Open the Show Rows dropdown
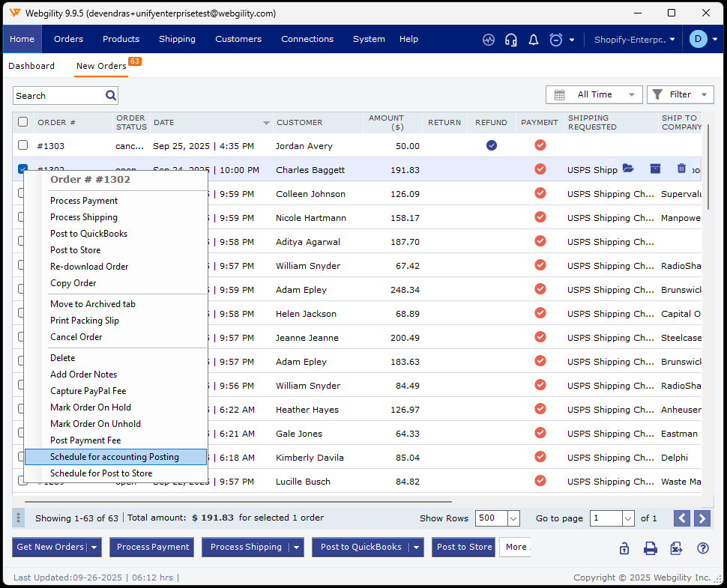727x588 pixels. tap(513, 518)
